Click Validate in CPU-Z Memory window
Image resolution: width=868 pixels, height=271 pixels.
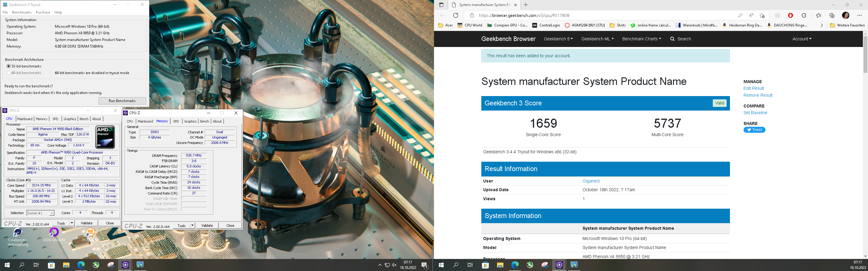click(x=207, y=226)
